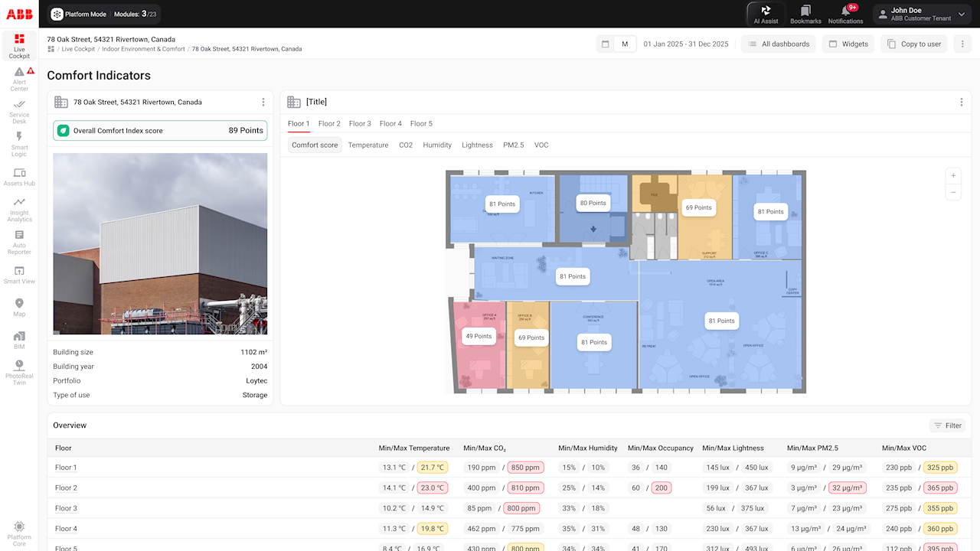Click Floor 2 max temperature 23.0 °C
The width and height of the screenshot is (980, 551).
433,487
